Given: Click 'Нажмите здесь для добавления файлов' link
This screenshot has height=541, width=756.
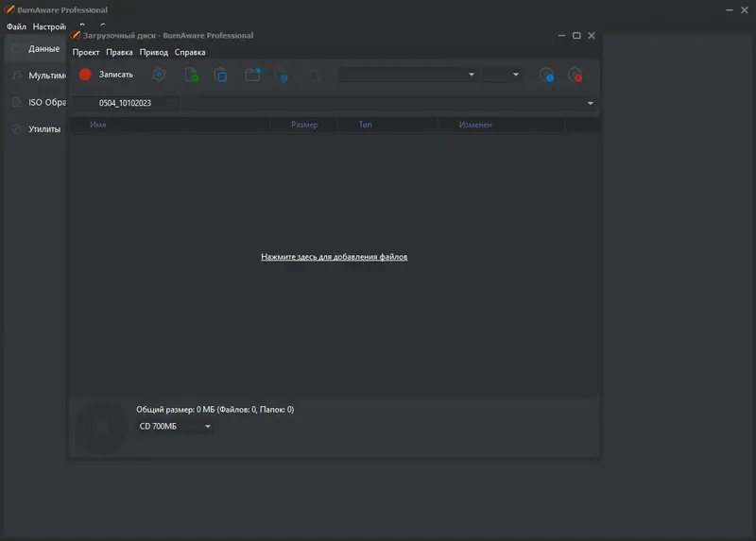Looking at the screenshot, I should 335,257.
